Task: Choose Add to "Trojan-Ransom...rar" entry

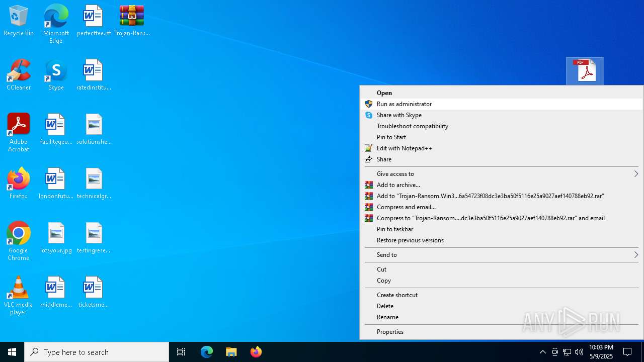Action: pos(502,196)
